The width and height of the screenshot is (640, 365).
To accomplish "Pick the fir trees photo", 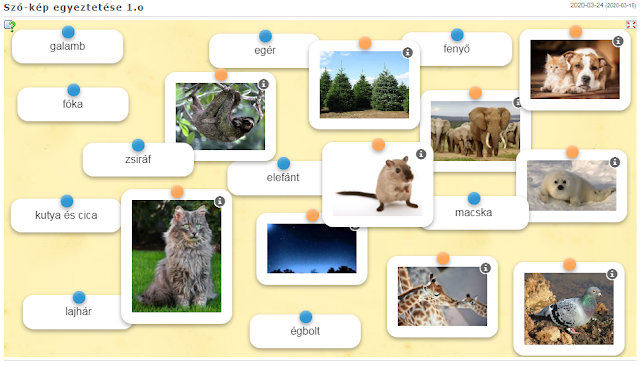I will [364, 85].
